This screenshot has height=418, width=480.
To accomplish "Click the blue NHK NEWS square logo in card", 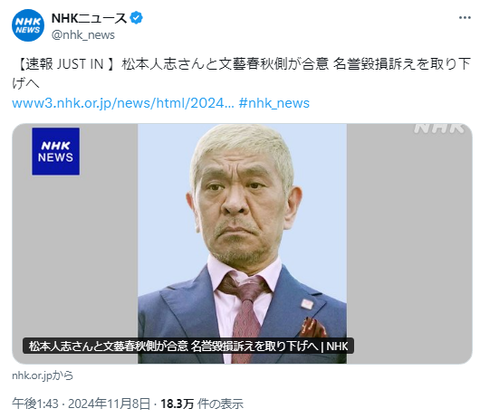I will [x=56, y=151].
